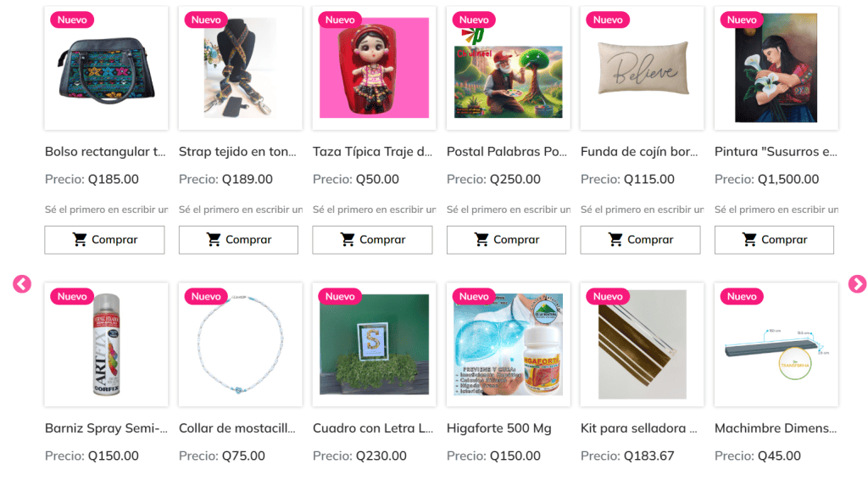
Task: Click the Nuevo badge on the Higaforte product
Action: tap(474, 296)
